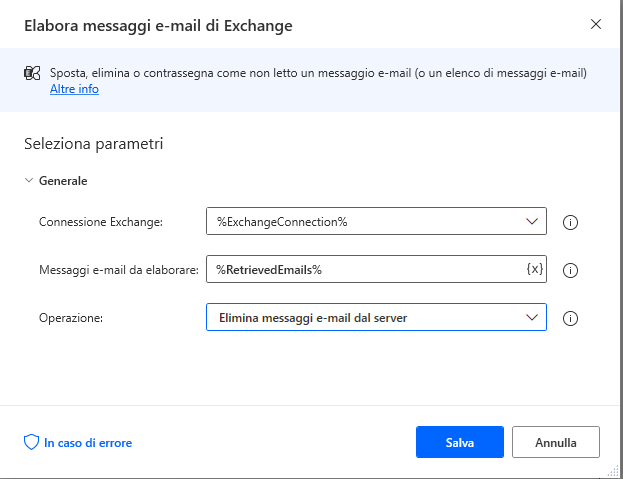
Task: Save the action with the Salva button
Action: pos(460,442)
